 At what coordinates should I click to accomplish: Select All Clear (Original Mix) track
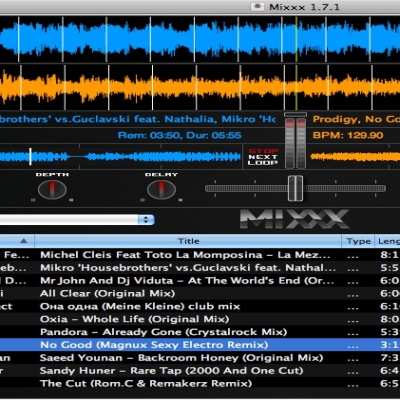coord(200,293)
